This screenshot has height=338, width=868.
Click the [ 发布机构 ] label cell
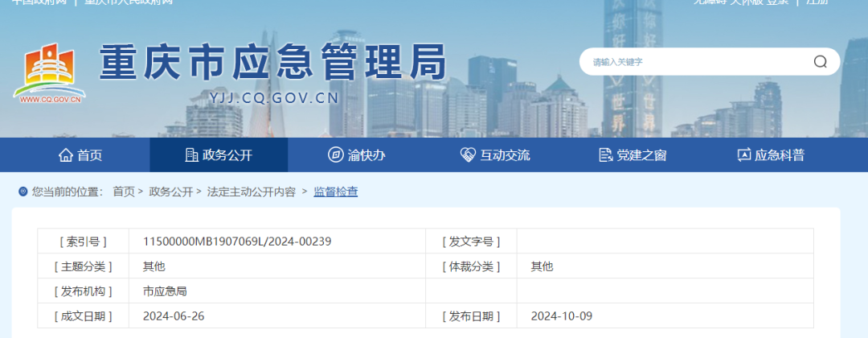point(83,291)
